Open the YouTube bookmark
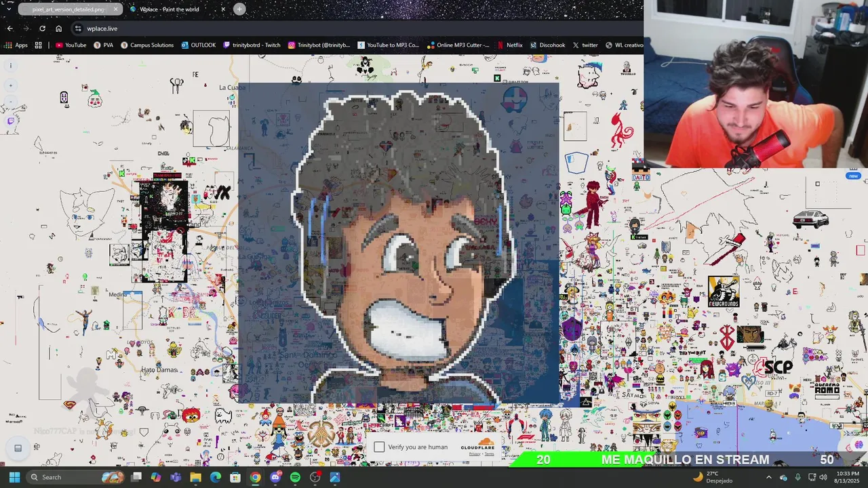868x488 pixels. 71,45
